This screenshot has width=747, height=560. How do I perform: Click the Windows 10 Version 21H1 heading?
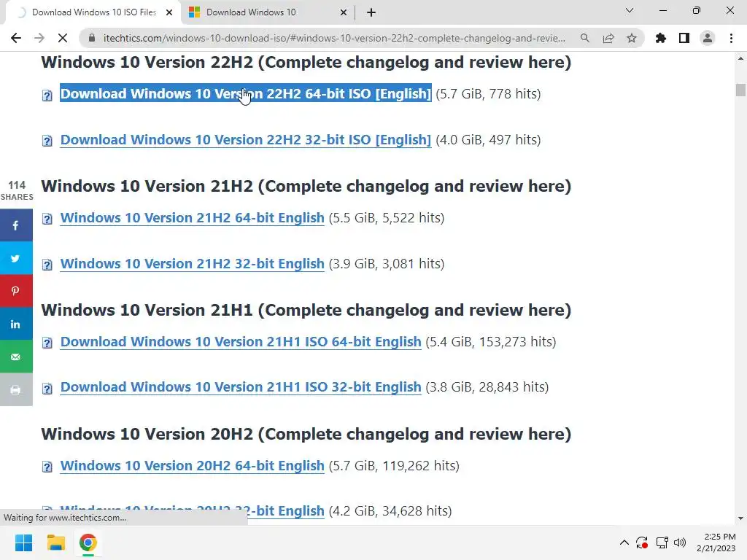pos(306,310)
